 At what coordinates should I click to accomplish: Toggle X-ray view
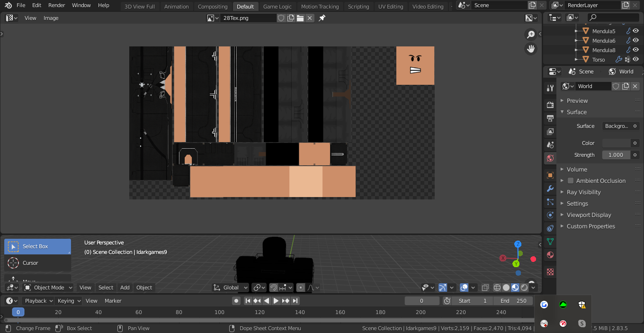(485, 288)
